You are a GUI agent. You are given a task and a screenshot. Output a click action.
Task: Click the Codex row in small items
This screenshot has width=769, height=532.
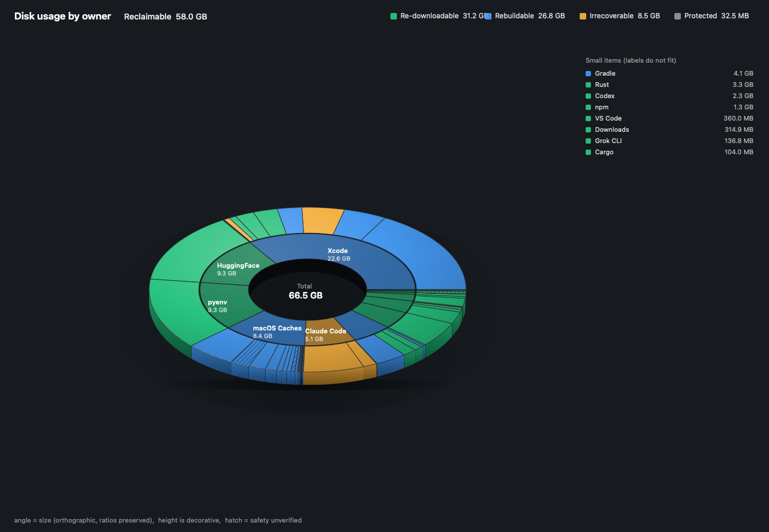click(x=669, y=96)
